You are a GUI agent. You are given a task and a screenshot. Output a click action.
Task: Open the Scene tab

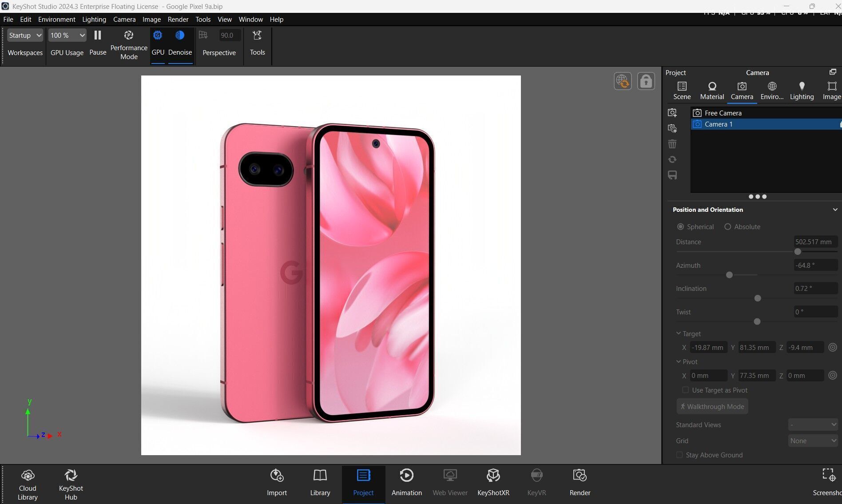(x=682, y=91)
